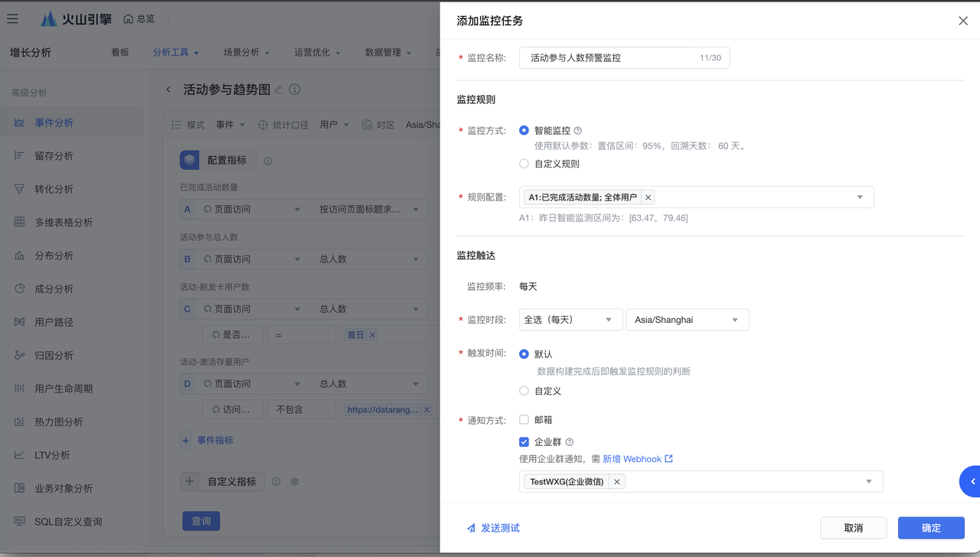Open 留存分析 in the sidebar
This screenshot has width=980, height=557.
[54, 156]
